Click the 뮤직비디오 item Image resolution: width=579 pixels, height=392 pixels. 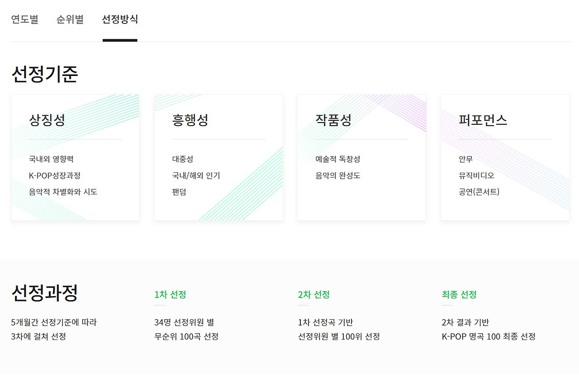pos(476,175)
